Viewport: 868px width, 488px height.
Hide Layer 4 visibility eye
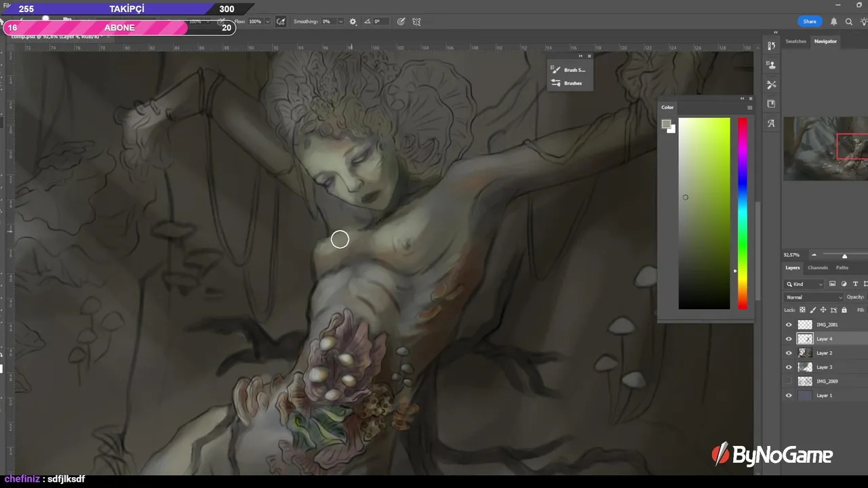(x=789, y=339)
